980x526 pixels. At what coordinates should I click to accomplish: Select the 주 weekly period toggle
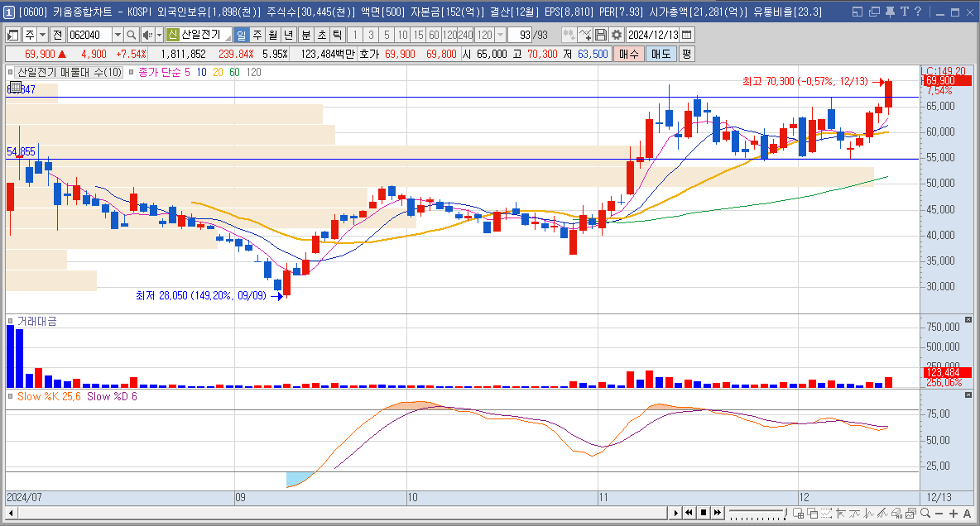point(257,35)
